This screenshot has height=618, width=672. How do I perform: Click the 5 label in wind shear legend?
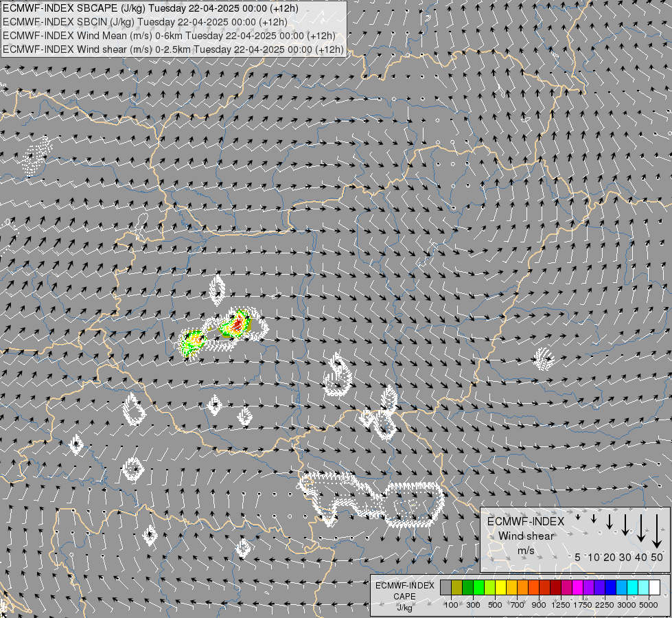coord(578,557)
